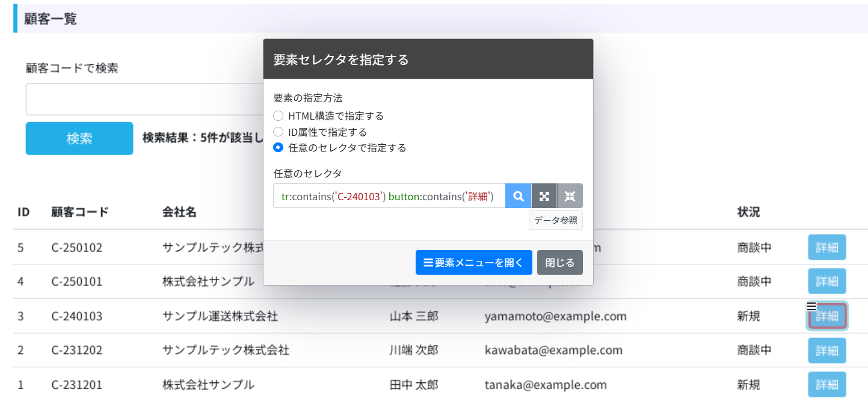Open '要素メニューを開く' blue button
The image size is (868, 410).
click(474, 263)
